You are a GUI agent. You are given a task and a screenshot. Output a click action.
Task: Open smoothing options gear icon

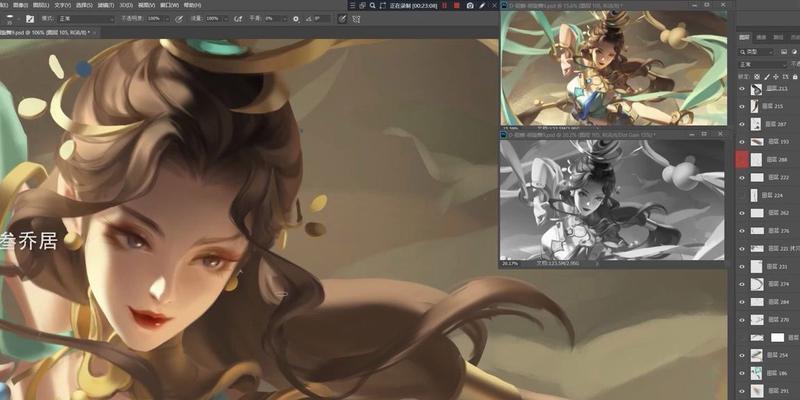296,19
